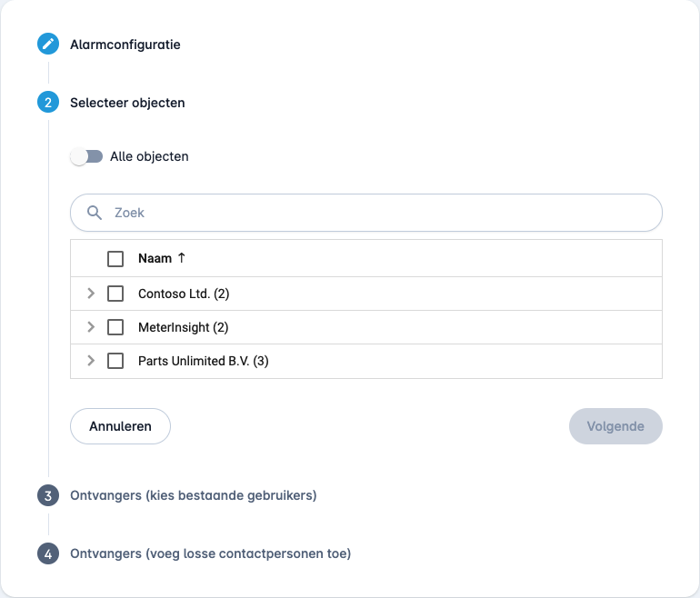Screen dimensions: 700x598
Task: Click the sort arrow next to Naam
Action: 181,257
